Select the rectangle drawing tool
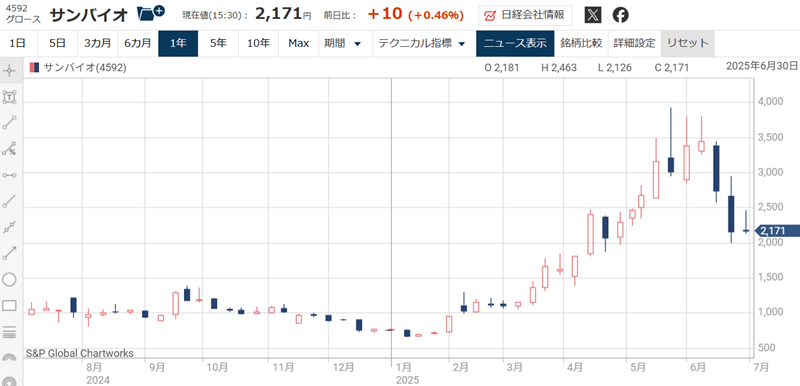 (x=10, y=305)
